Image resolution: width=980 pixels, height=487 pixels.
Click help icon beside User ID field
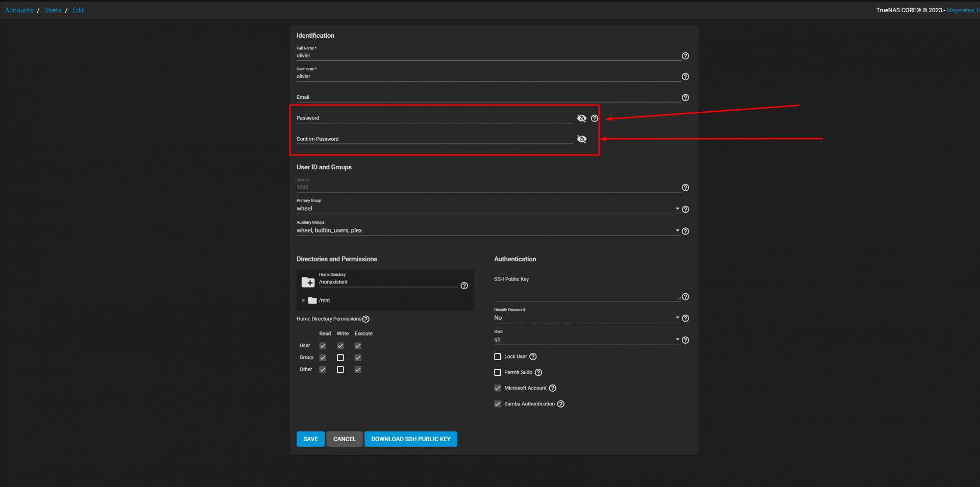(x=685, y=188)
